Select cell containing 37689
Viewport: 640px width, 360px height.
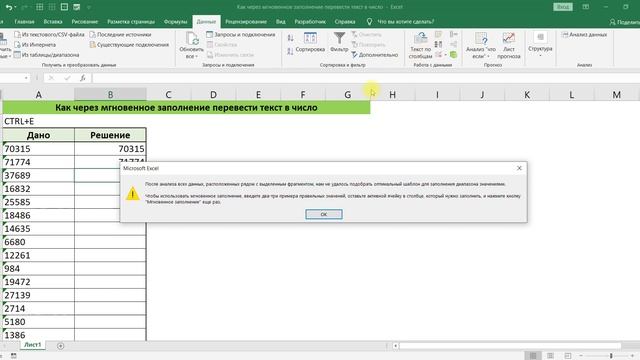[x=38, y=176]
